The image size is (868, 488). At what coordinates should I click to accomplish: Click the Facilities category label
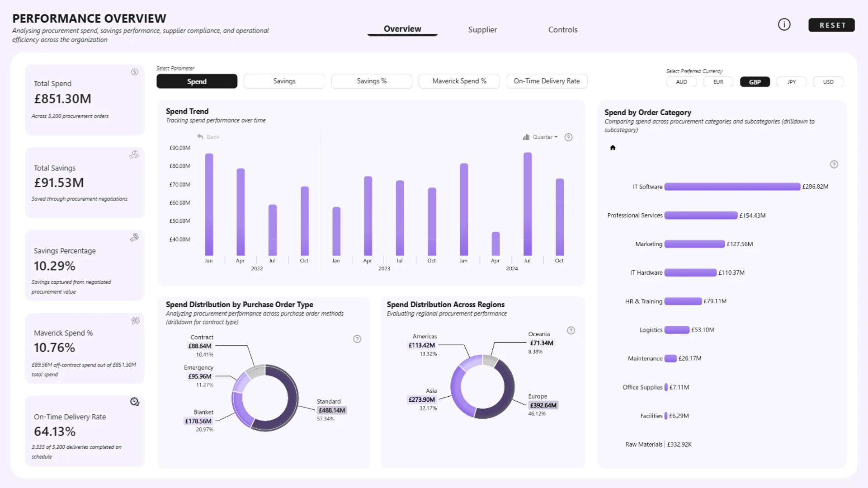tap(651, 416)
